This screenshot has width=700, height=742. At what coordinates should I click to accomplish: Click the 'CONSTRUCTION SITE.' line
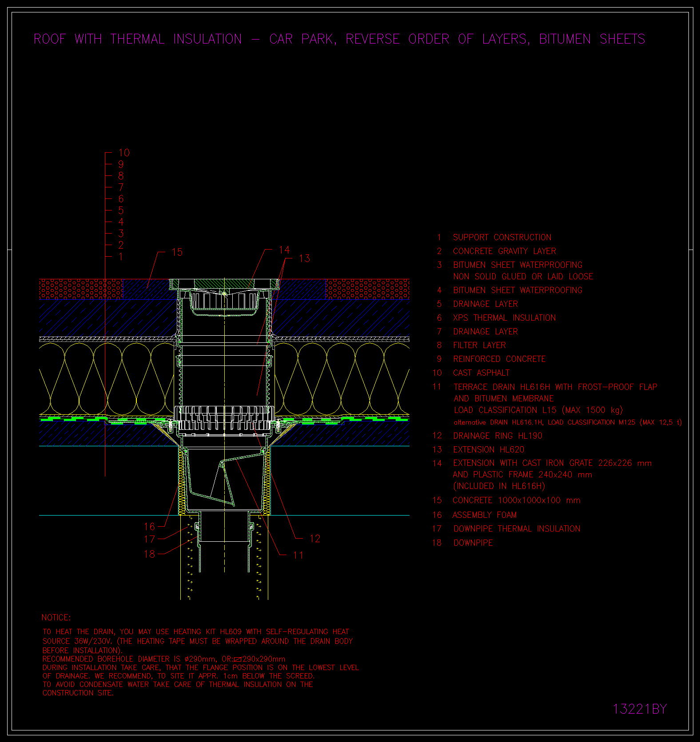tap(78, 693)
